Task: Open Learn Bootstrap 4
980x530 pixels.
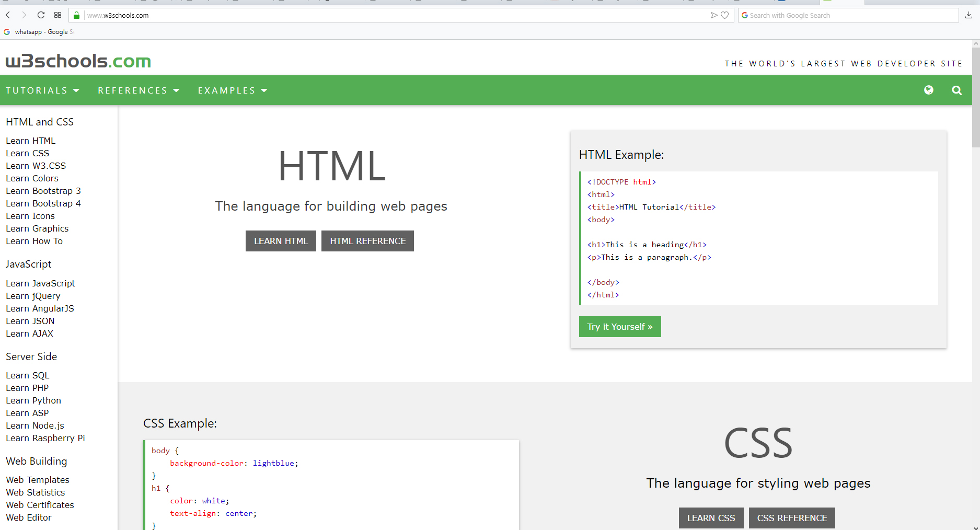Action: (x=43, y=203)
